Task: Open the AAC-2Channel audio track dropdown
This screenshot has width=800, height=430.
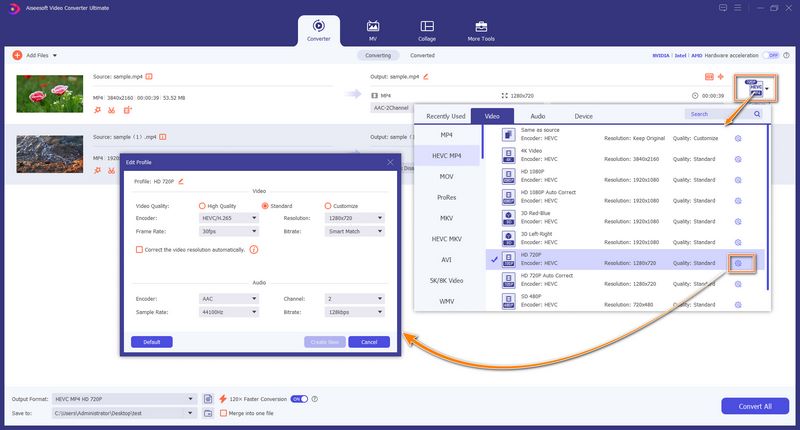Action: tap(391, 108)
